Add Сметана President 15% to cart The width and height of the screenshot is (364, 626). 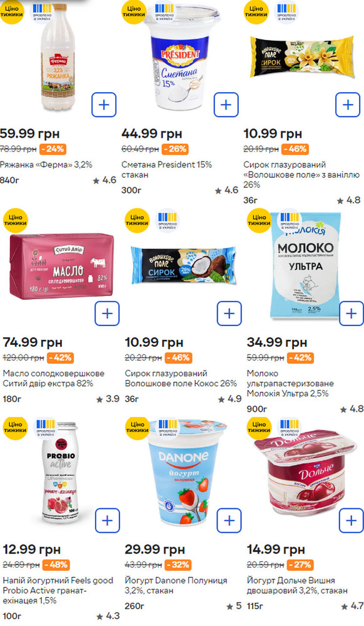[x=226, y=105]
